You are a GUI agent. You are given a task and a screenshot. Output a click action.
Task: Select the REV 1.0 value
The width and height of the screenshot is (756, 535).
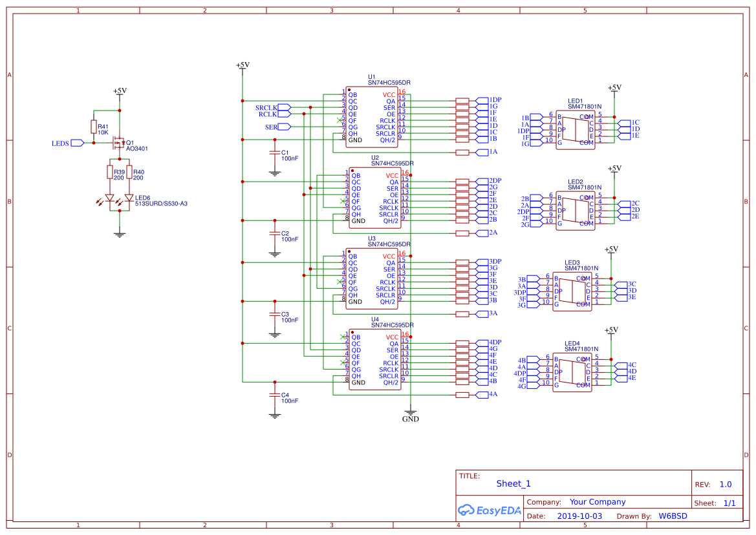(x=726, y=485)
